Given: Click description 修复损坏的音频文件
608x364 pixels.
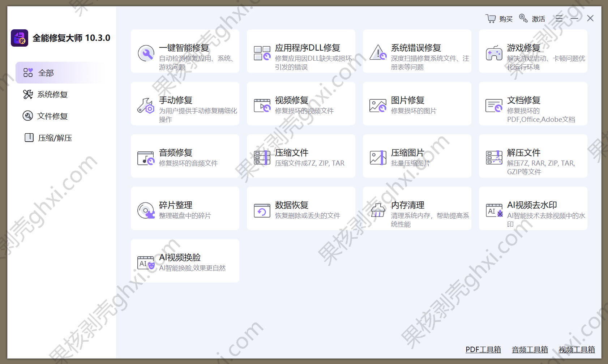Looking at the screenshot, I should 188,163.
